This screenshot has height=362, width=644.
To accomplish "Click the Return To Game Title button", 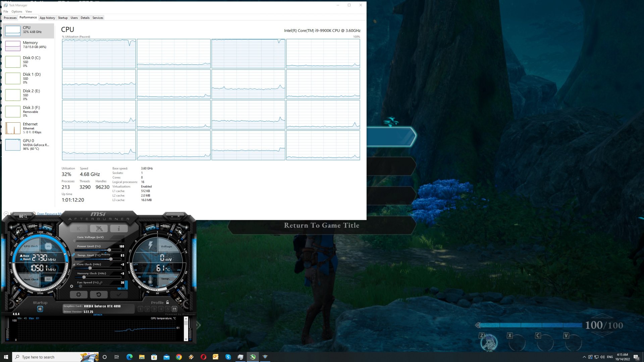I will click(x=321, y=226).
